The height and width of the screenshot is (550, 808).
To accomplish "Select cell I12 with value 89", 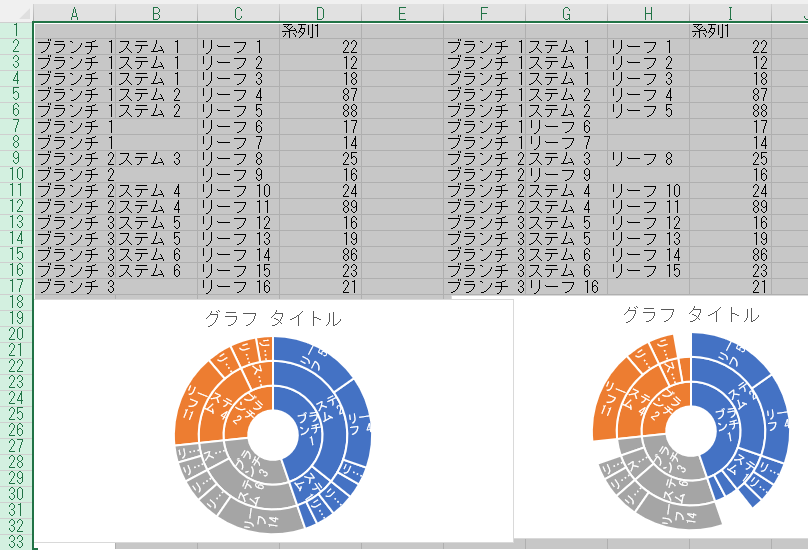I will pos(730,207).
